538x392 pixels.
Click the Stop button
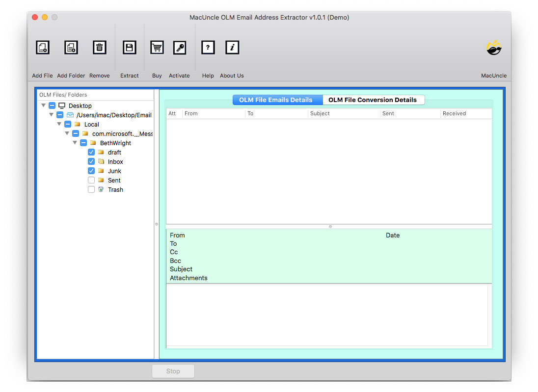point(173,371)
